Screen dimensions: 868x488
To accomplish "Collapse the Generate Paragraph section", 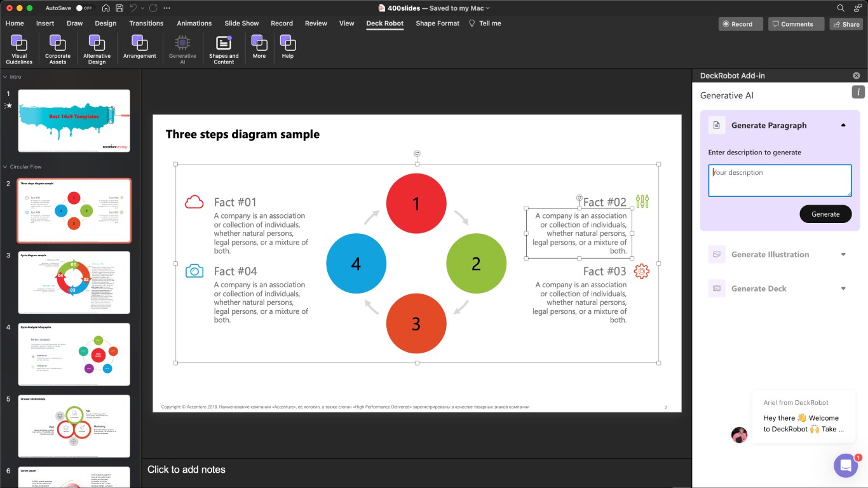I will point(843,125).
